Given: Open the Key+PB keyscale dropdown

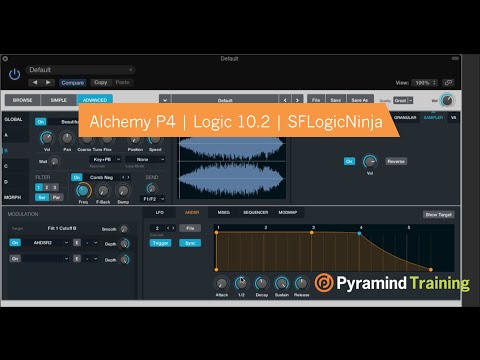Looking at the screenshot, I should point(105,159).
